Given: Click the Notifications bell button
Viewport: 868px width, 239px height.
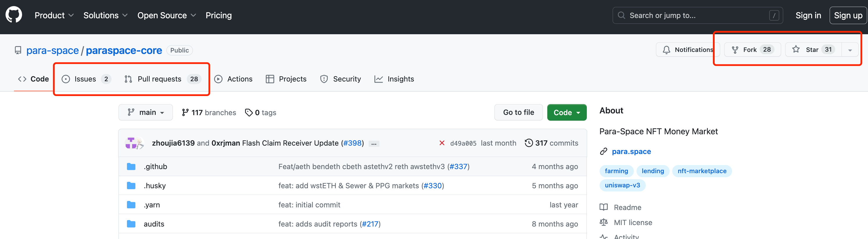Looking at the screenshot, I should pyautogui.click(x=687, y=50).
